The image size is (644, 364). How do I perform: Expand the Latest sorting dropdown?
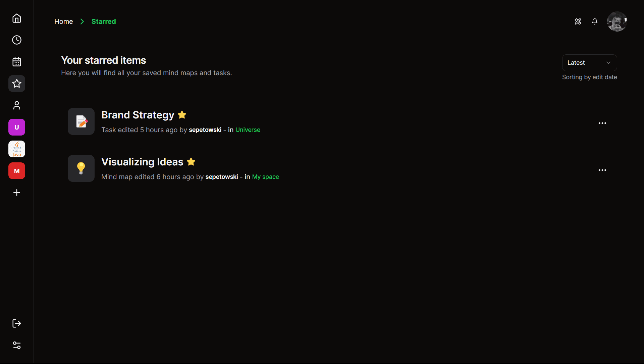point(589,62)
